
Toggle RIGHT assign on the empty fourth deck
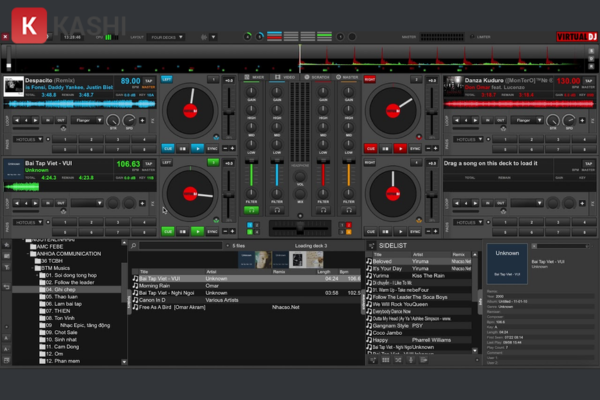[x=370, y=162]
